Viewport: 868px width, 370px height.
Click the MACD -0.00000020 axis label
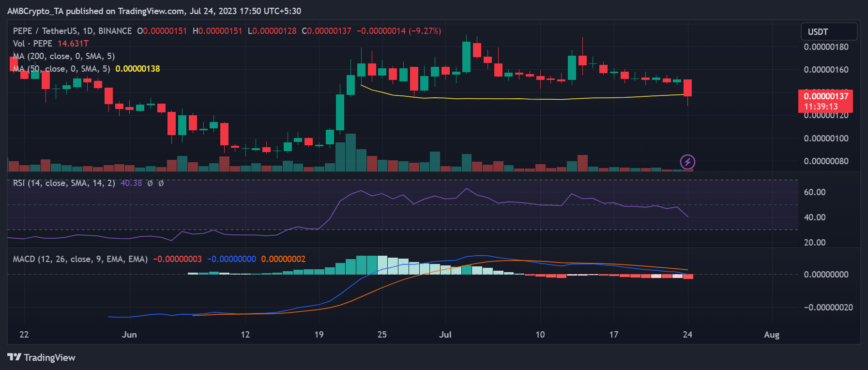point(828,308)
